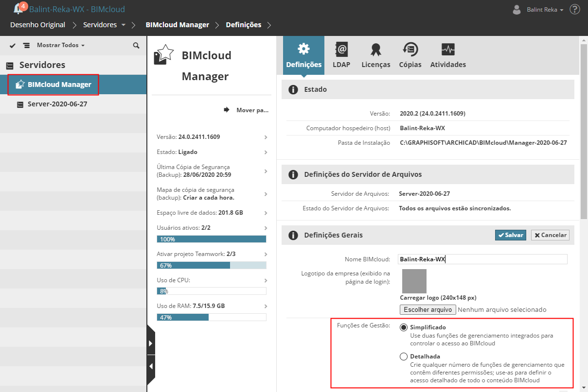Screen dimensions: 588x392
Task: Click the Balint-Reka-WX - BIMcloud title
Action: [77, 9]
